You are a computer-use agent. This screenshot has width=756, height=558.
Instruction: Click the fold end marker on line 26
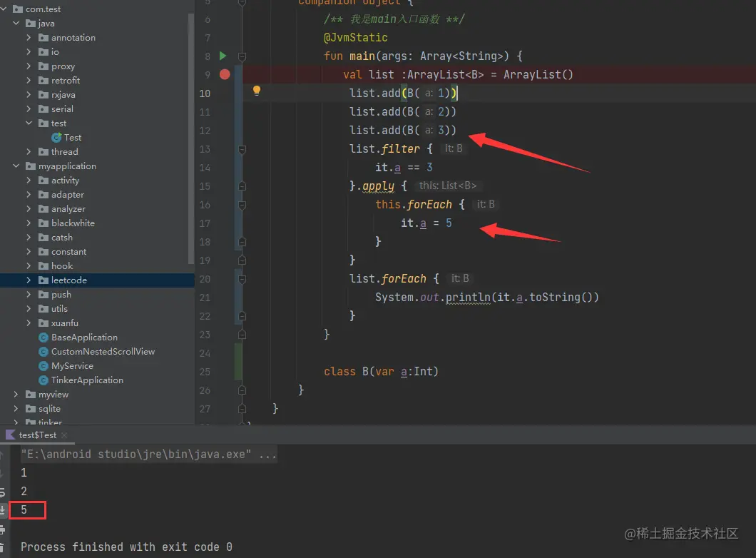(x=242, y=390)
